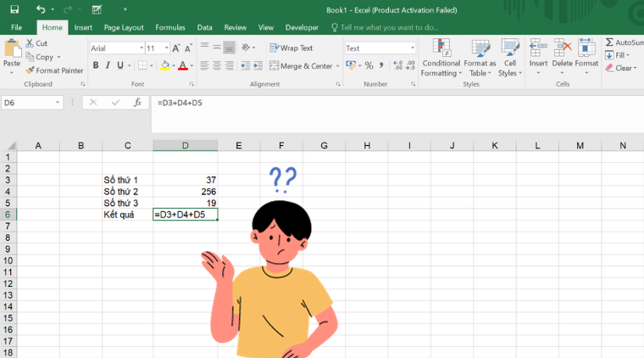Click the Save icon in quick access toolbar

pos(14,9)
